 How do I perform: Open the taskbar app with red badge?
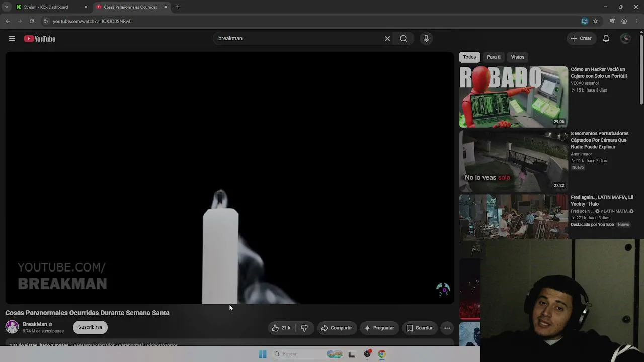coord(368,354)
